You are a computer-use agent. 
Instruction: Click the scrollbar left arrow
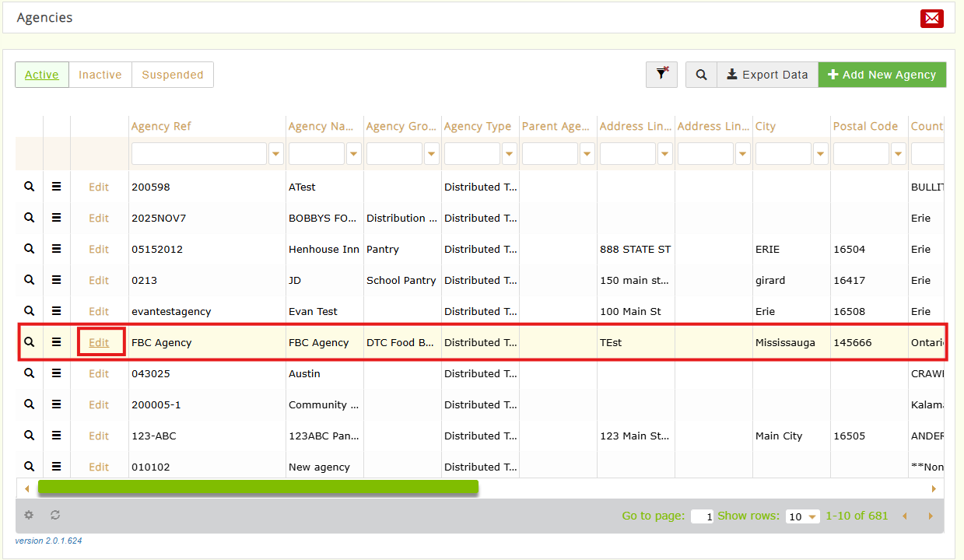pos(26,488)
